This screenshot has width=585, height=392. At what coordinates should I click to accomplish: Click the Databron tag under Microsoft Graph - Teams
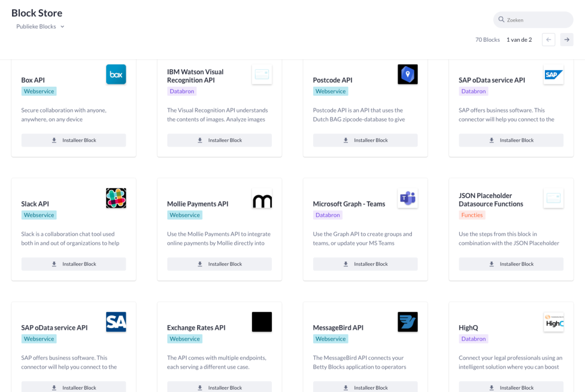(x=327, y=215)
